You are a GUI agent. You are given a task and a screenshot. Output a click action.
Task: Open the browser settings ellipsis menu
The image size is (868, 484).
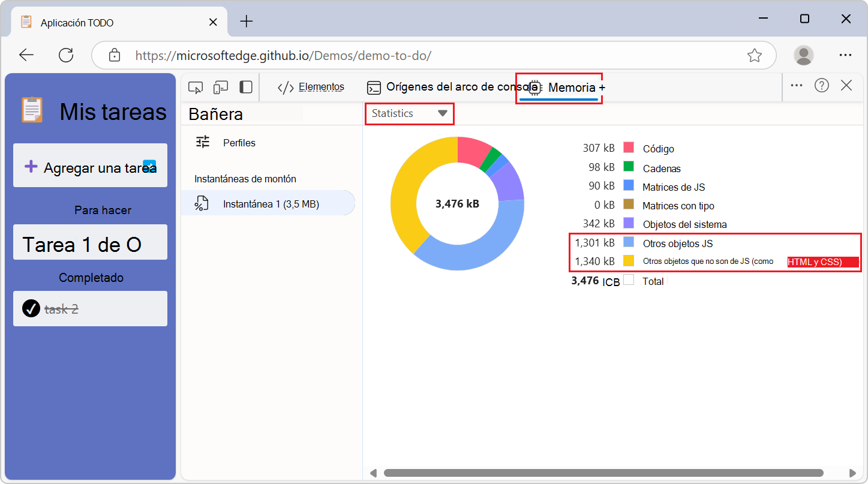tap(846, 55)
